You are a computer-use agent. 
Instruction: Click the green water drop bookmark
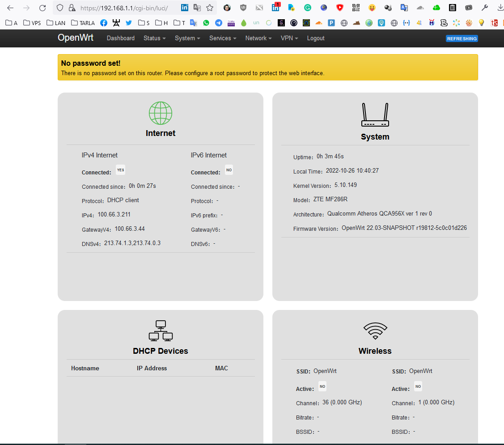click(244, 23)
